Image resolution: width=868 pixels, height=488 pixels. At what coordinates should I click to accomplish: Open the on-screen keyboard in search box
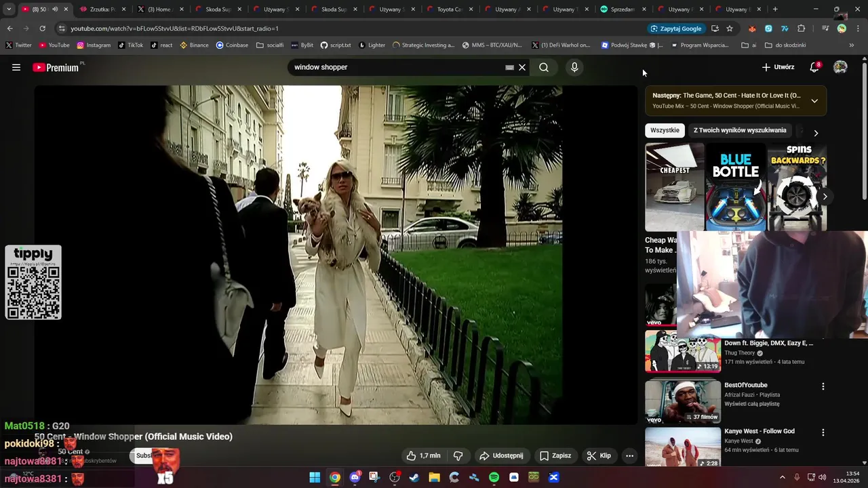tap(509, 67)
